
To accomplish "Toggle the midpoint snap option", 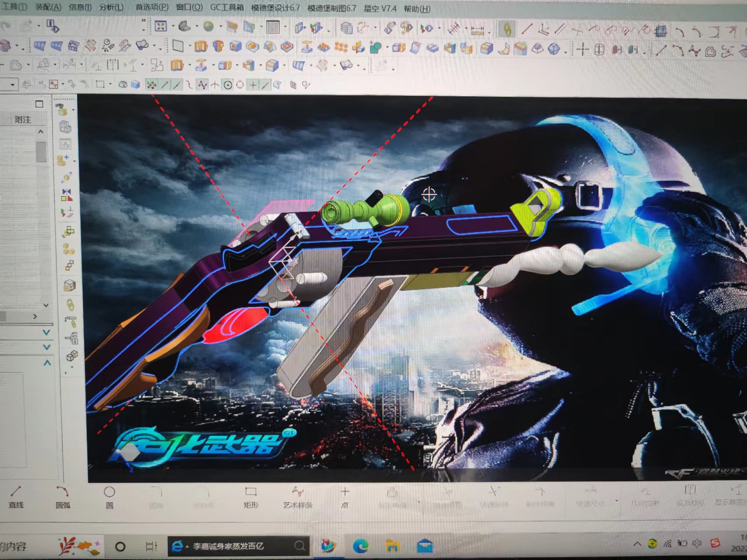I will click(x=177, y=85).
